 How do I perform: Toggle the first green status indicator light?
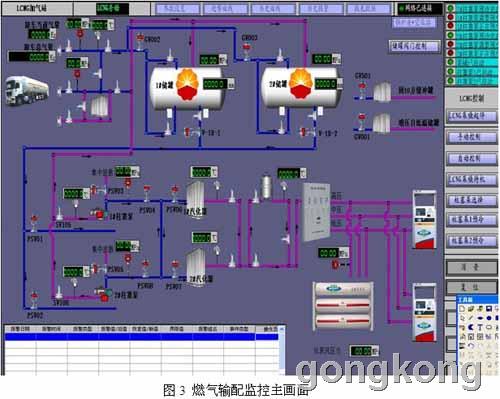point(451,8)
